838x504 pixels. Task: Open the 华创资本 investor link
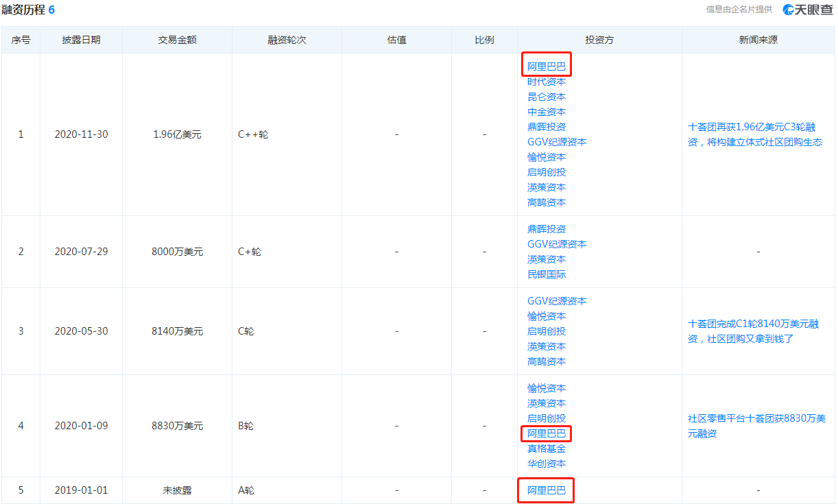[x=547, y=464]
